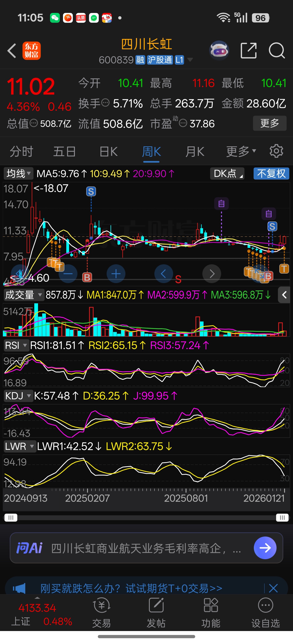Close the futures promo banner
The image size is (293, 644).
pyautogui.click(x=273, y=588)
